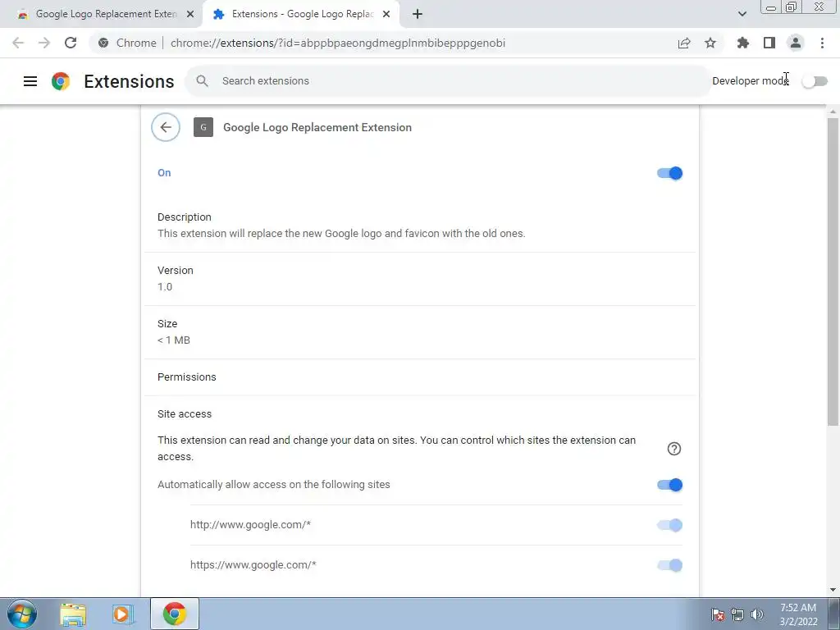Toggle Developer mode on
This screenshot has height=630, width=840.
click(815, 81)
